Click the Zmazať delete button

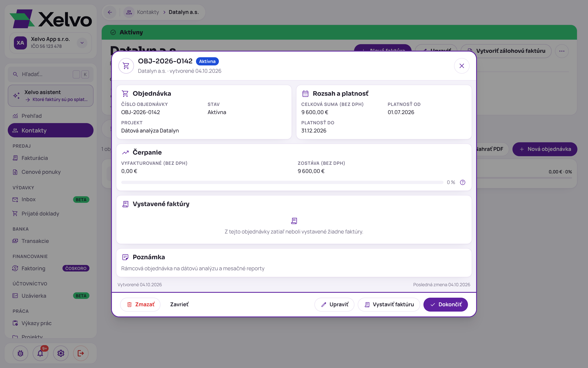(x=140, y=304)
